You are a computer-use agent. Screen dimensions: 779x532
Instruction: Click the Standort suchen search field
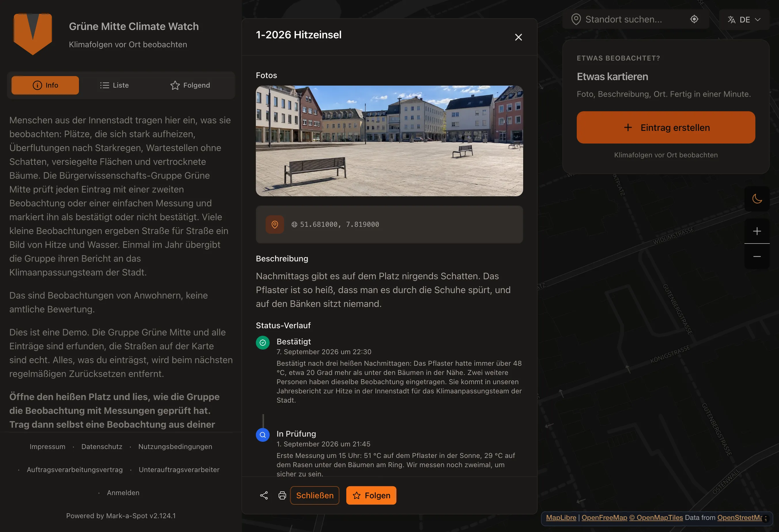pos(630,19)
